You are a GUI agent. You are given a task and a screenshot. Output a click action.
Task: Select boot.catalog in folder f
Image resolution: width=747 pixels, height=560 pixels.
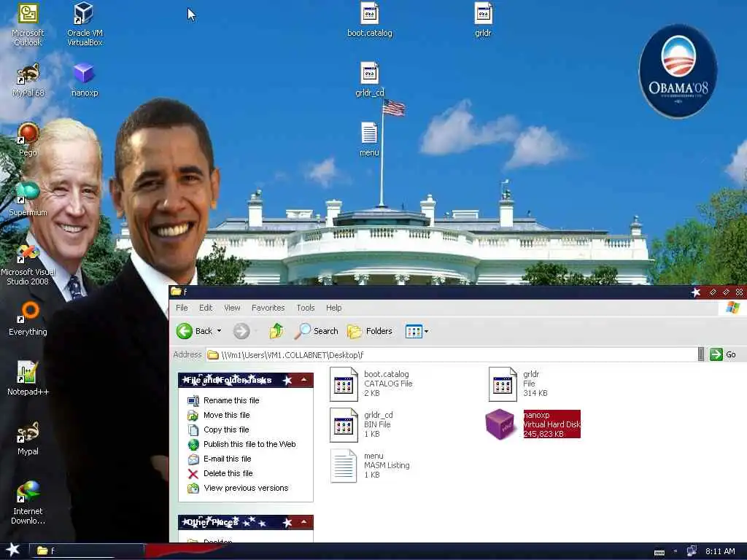pos(371,384)
